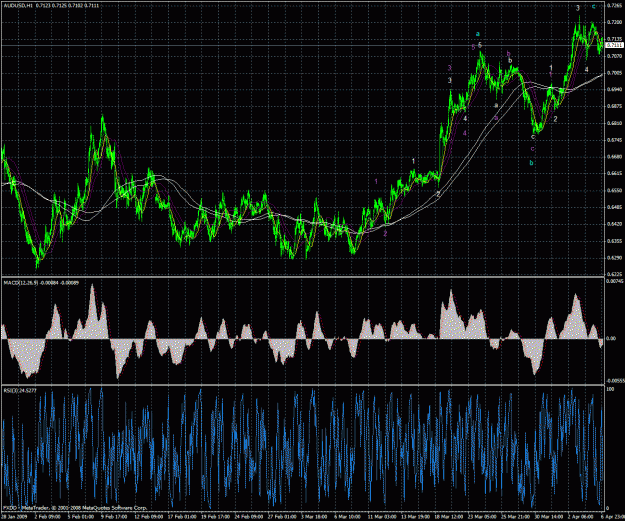Click the 0.6550 price axis value

pos(613,191)
